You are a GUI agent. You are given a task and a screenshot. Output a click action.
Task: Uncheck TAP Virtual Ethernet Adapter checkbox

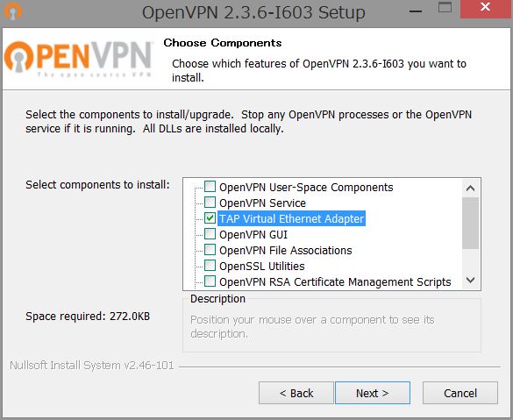click(210, 218)
